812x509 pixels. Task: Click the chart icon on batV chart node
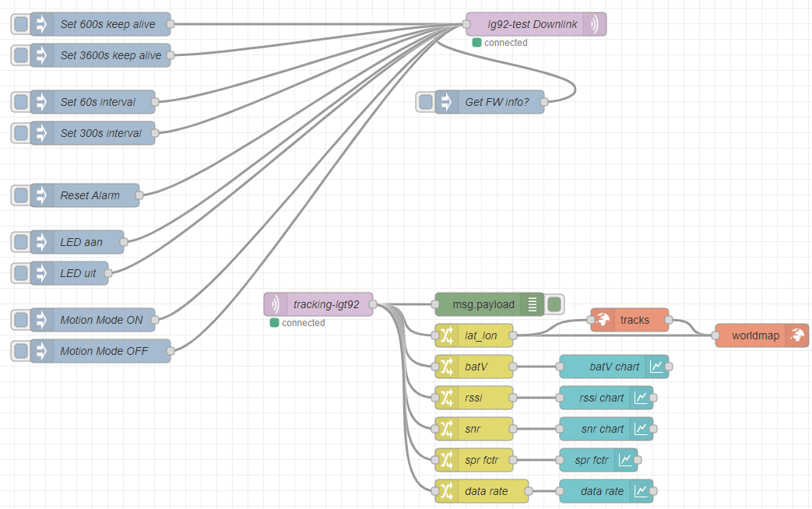[656, 367]
